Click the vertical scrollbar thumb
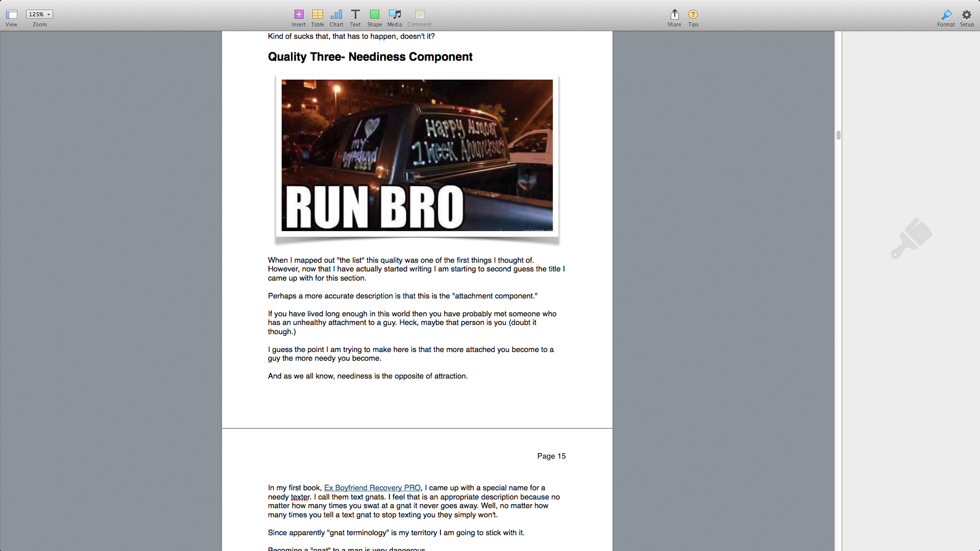The height and width of the screenshot is (551, 980). click(838, 135)
